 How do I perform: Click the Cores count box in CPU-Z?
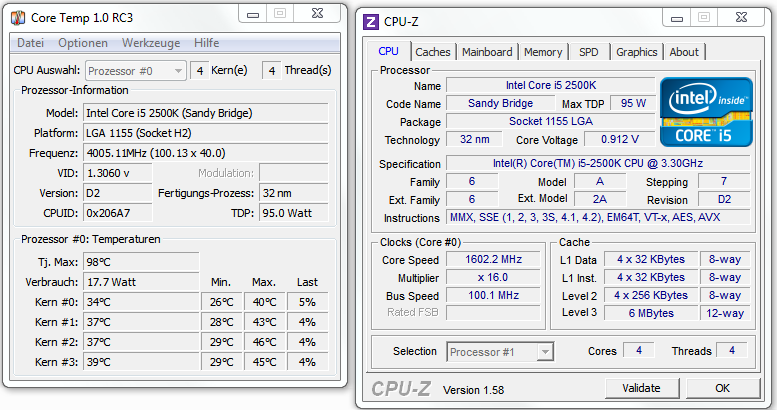click(x=639, y=351)
